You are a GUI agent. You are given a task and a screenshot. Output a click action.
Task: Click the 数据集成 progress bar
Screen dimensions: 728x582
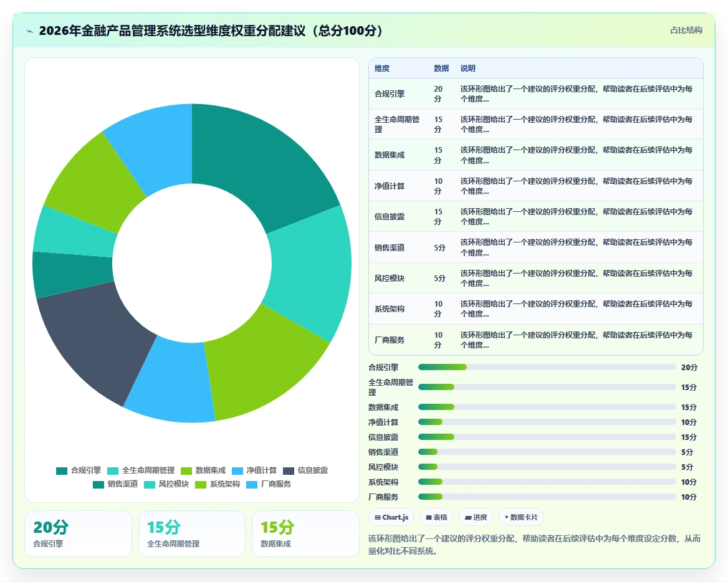547,407
